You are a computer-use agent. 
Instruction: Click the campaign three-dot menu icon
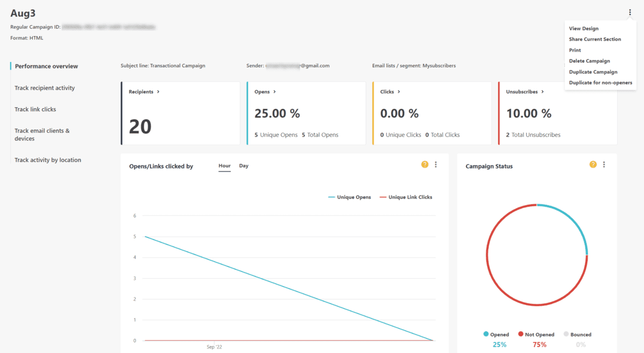coord(630,12)
